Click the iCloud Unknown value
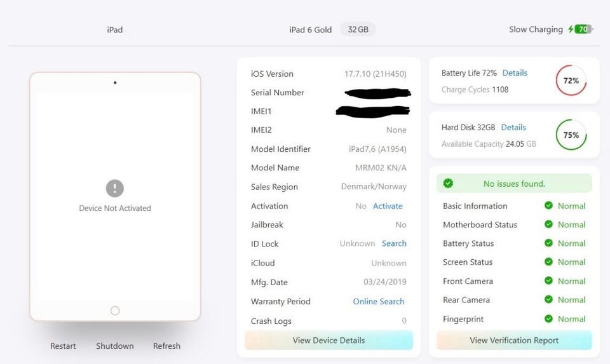Viewport: 610px width, 364px height. [389, 263]
